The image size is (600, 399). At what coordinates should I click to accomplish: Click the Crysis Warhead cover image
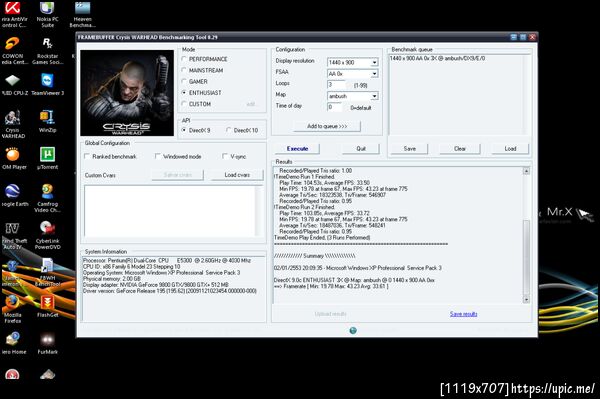point(127,93)
